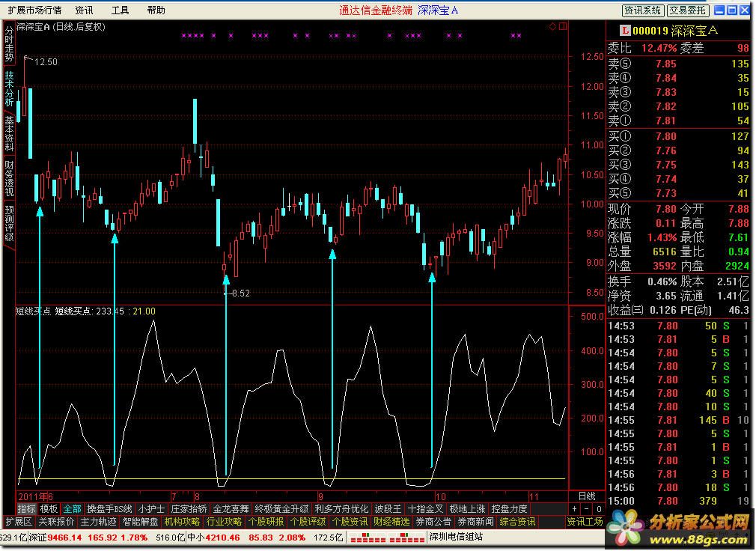Click 深圳电信组站 server label
756x551 pixels.
(456, 537)
